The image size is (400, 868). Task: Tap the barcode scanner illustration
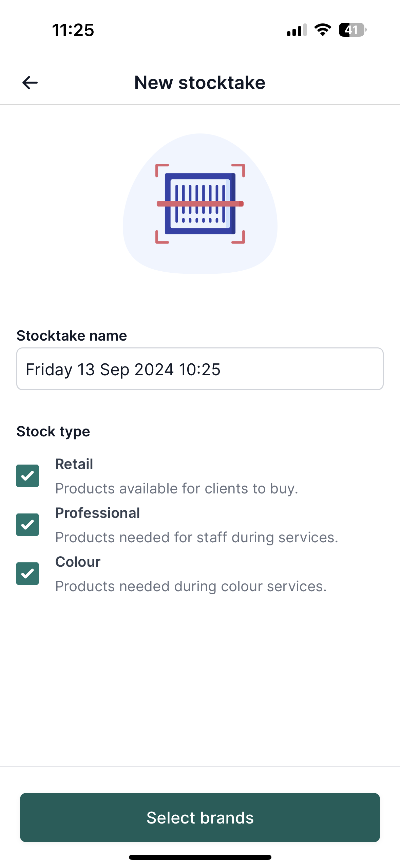200,204
